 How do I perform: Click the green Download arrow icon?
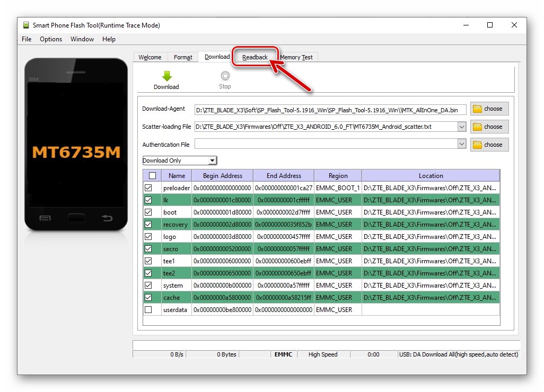(167, 76)
